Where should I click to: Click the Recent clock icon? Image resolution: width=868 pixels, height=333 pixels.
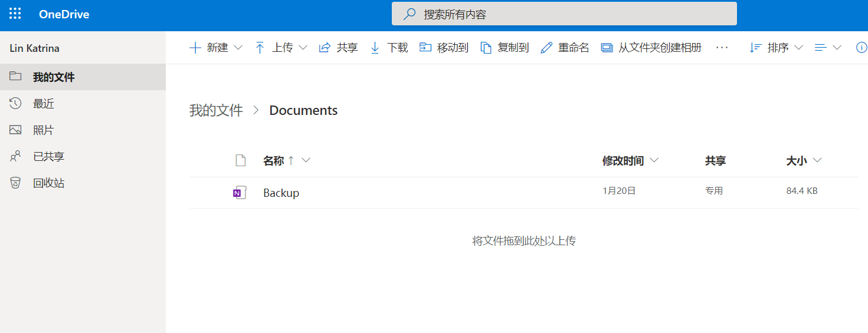click(15, 103)
